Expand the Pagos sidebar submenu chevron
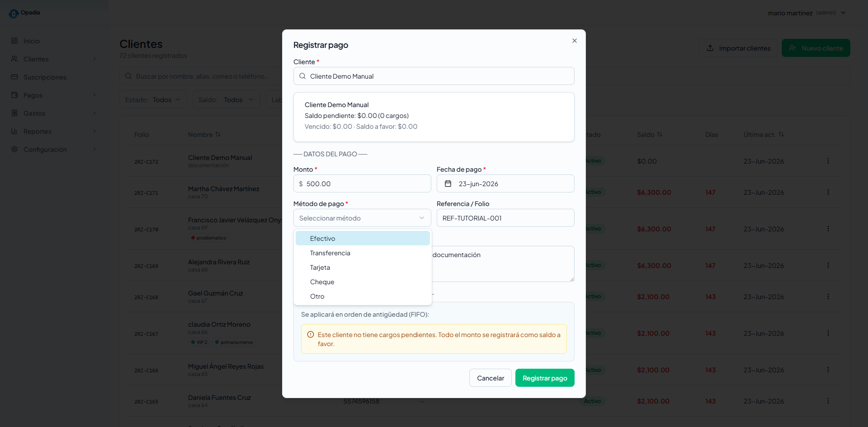 coord(94,95)
